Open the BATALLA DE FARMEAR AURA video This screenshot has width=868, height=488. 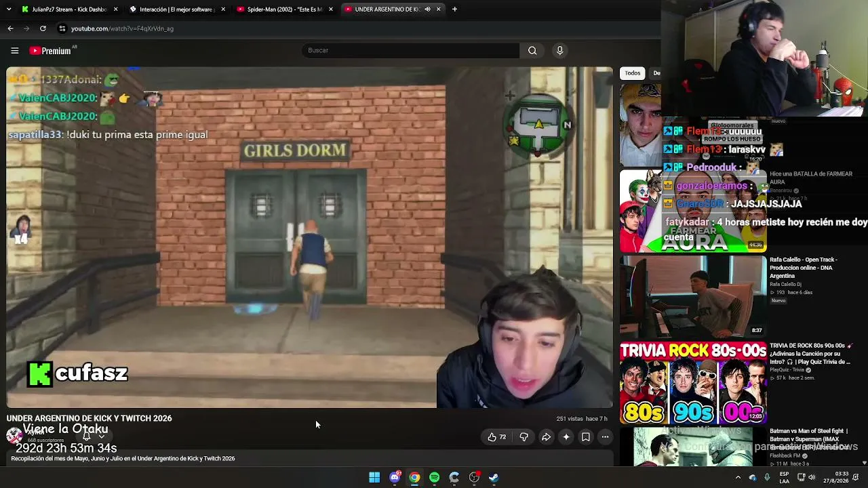[810, 178]
